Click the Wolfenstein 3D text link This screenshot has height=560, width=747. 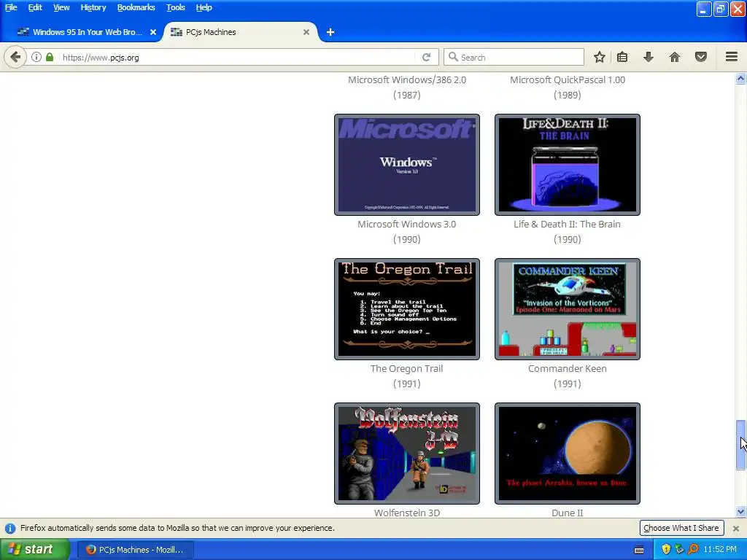[x=407, y=513]
